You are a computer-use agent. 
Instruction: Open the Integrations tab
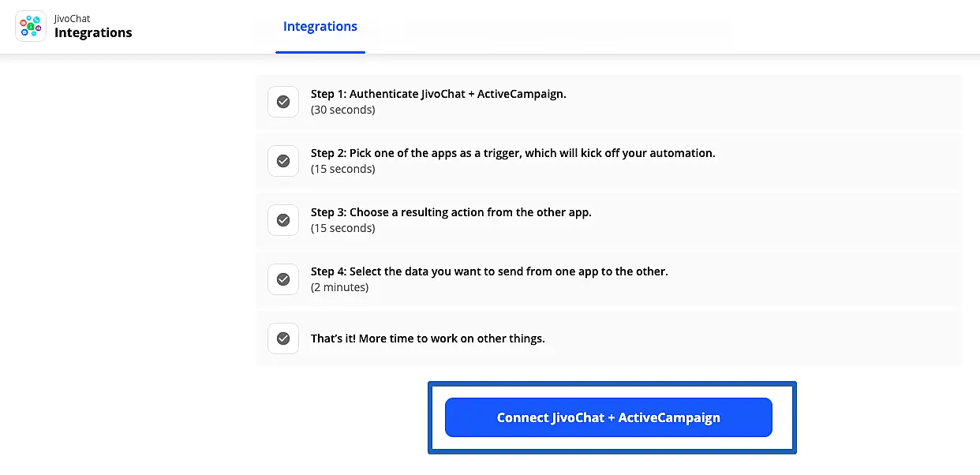320,27
